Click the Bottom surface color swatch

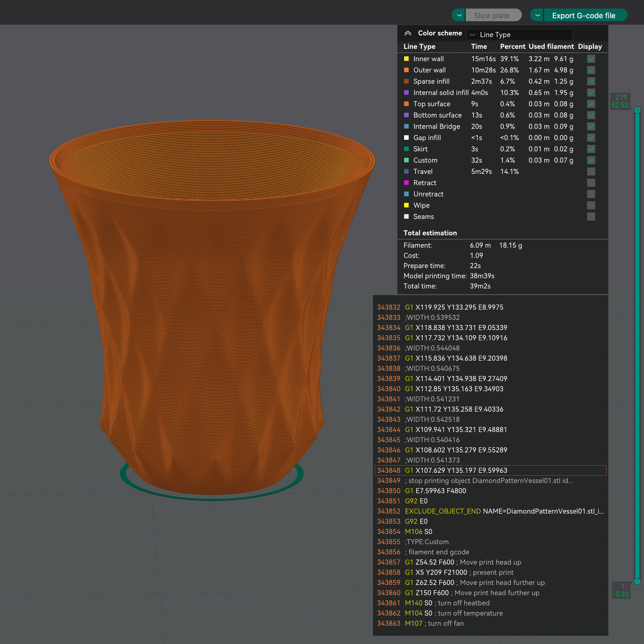click(x=406, y=115)
